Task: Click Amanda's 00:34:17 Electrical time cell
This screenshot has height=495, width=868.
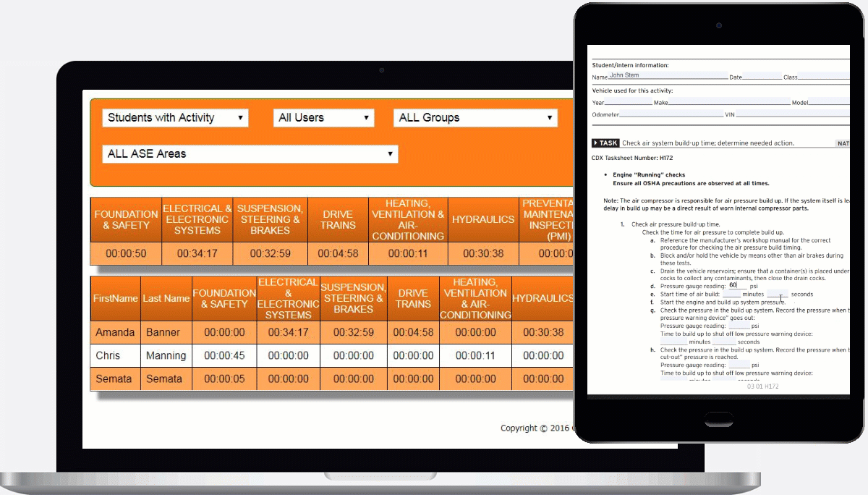Action: [288, 332]
